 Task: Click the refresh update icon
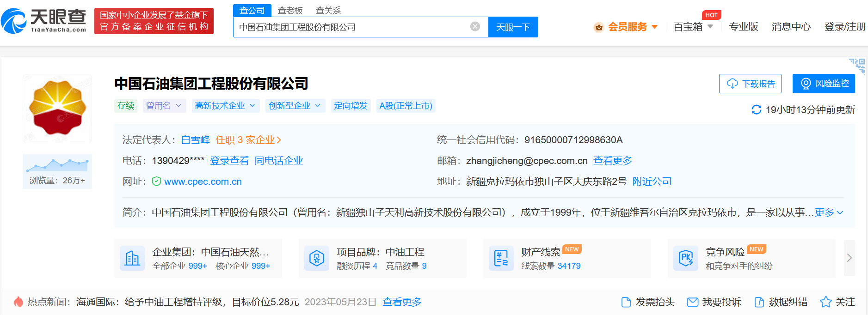click(x=757, y=109)
